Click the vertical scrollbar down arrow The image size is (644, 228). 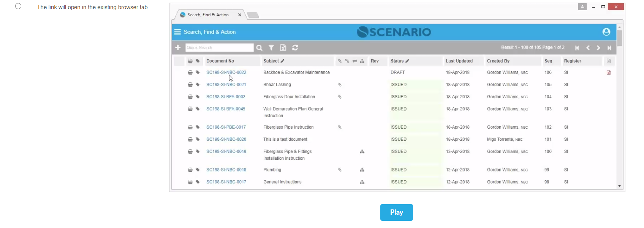point(619,186)
